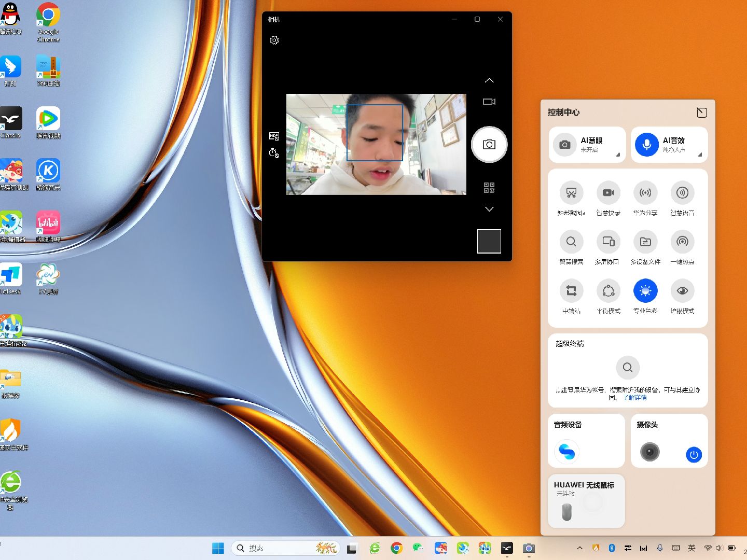
Task: Open the last captured photo thumbnail
Action: pyautogui.click(x=489, y=241)
